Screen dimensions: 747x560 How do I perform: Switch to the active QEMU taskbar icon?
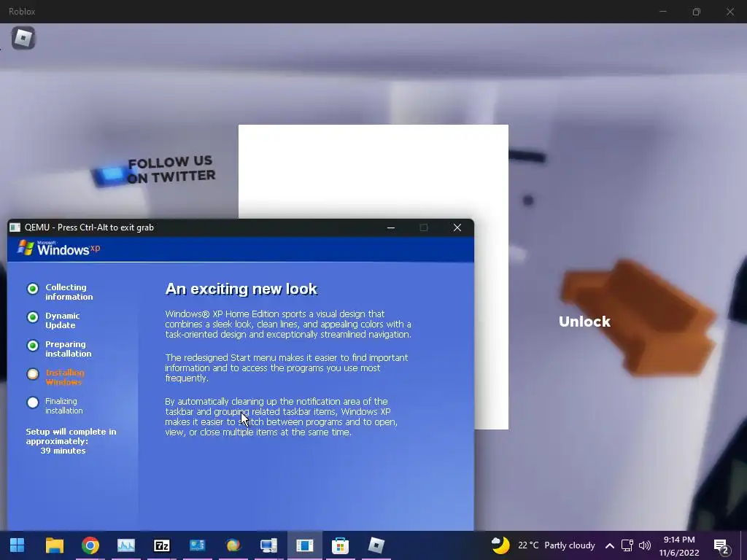click(304, 545)
